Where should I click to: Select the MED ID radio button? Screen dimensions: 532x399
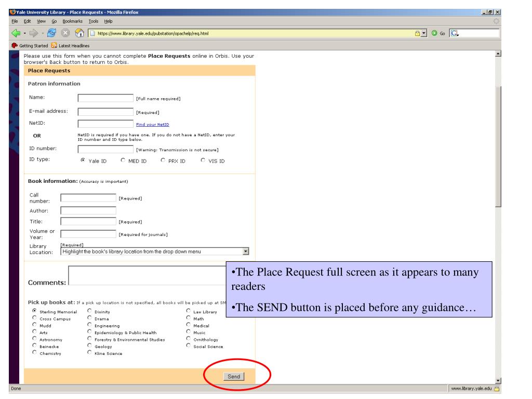(x=123, y=161)
